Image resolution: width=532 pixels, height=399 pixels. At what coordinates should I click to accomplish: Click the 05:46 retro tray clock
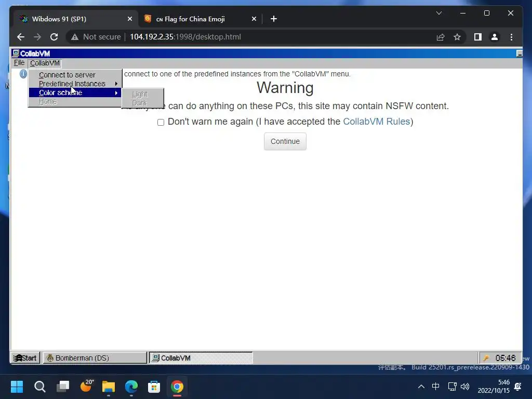point(505,358)
